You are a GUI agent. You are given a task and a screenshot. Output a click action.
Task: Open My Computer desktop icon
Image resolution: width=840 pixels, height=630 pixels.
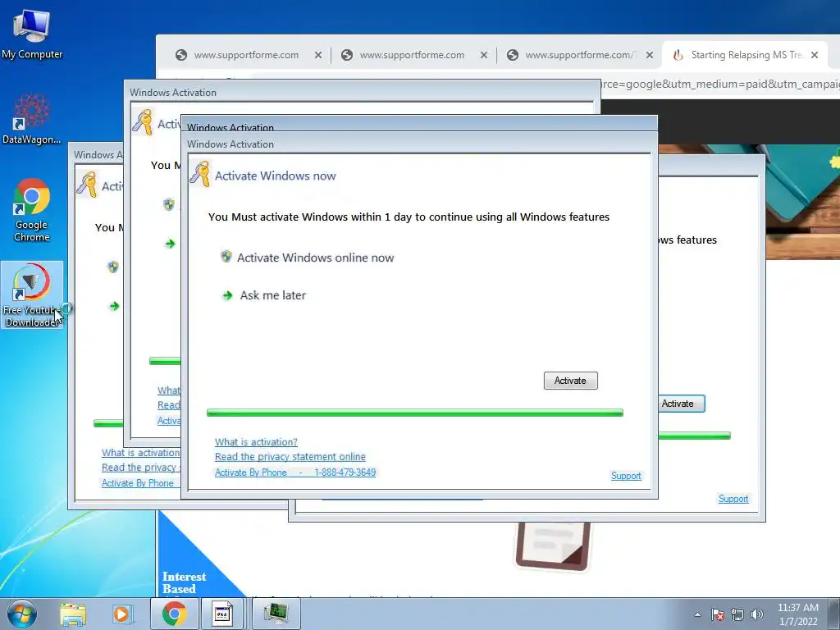[x=32, y=33]
